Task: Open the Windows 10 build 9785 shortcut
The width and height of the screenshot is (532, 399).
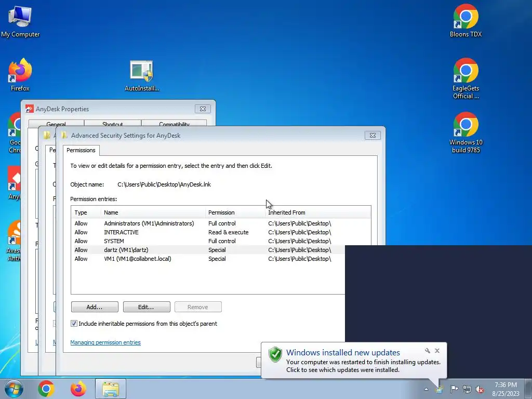Action: [x=465, y=132]
